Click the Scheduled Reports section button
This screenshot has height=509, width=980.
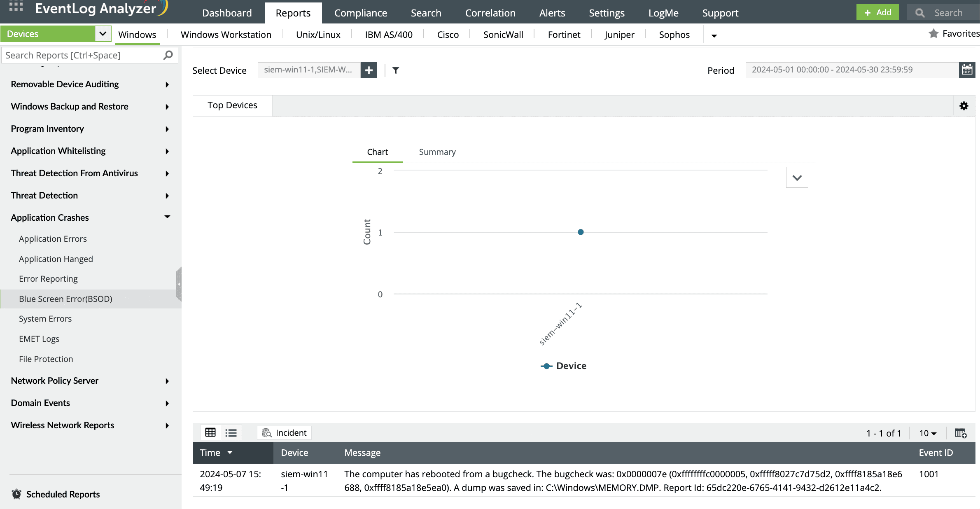[x=63, y=494]
